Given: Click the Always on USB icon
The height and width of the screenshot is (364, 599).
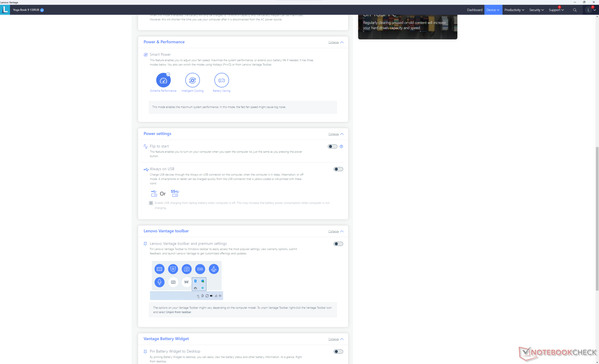Looking at the screenshot, I should coord(146,169).
